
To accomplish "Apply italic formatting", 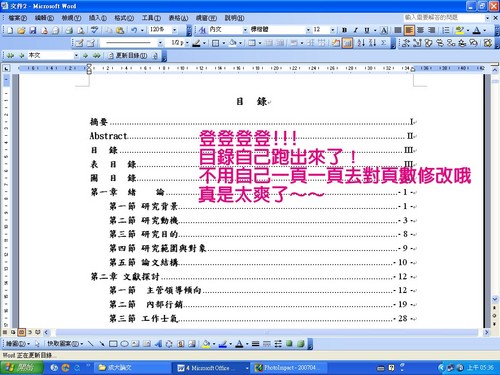I will [355, 30].
